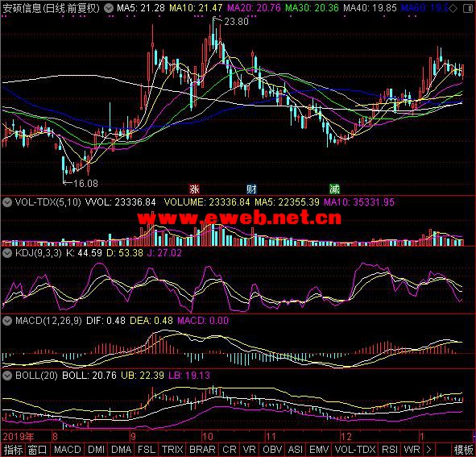Click the LB: 19.13 lower band value
The image size is (476, 457).
point(189,376)
